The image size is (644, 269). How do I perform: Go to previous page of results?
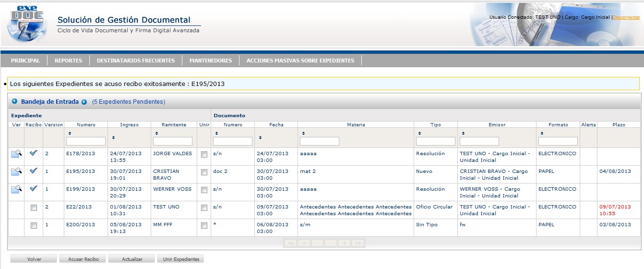(304, 244)
